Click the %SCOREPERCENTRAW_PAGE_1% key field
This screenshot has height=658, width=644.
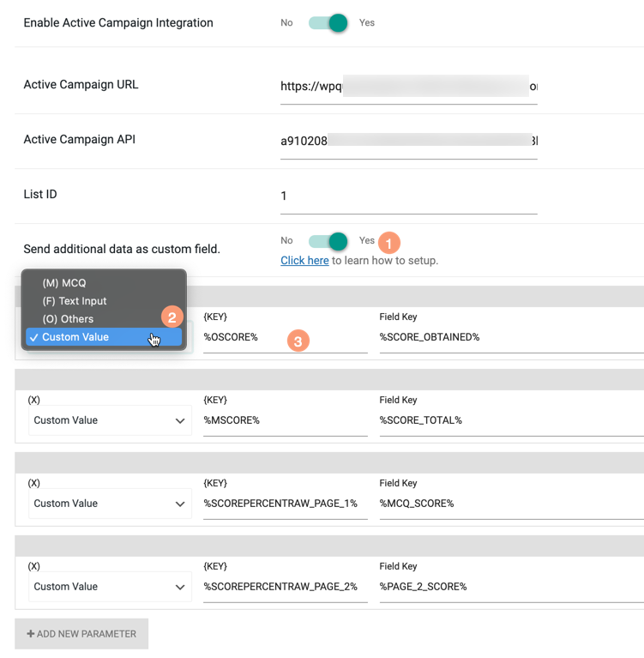286,504
